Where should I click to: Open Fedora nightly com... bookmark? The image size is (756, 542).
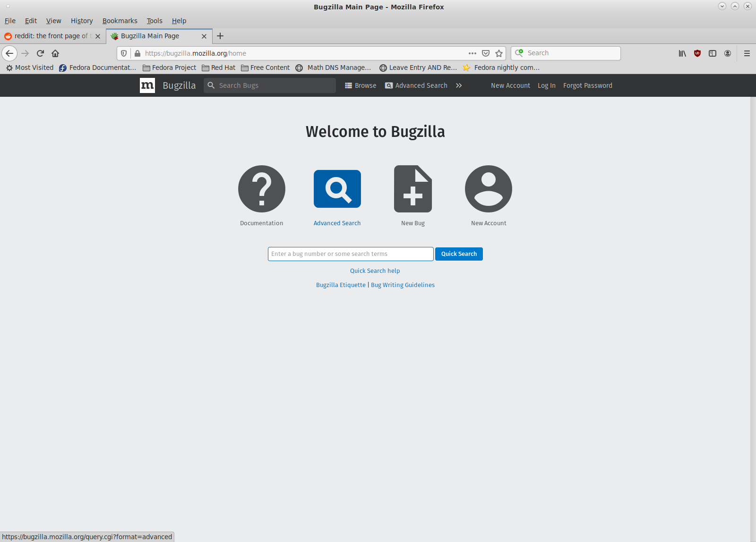click(x=501, y=68)
